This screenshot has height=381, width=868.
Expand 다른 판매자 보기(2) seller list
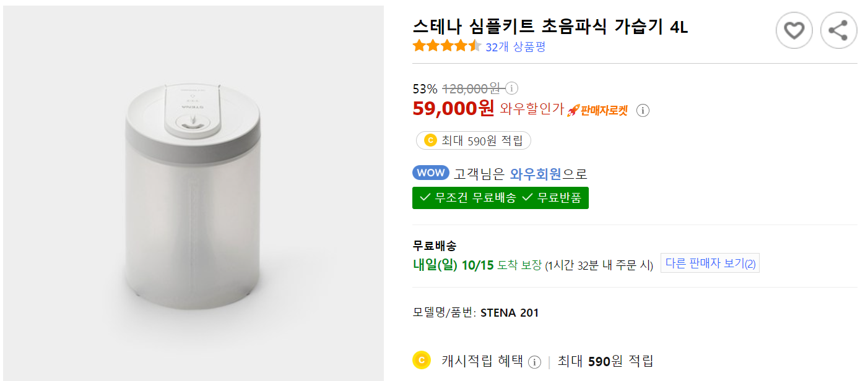point(710,263)
